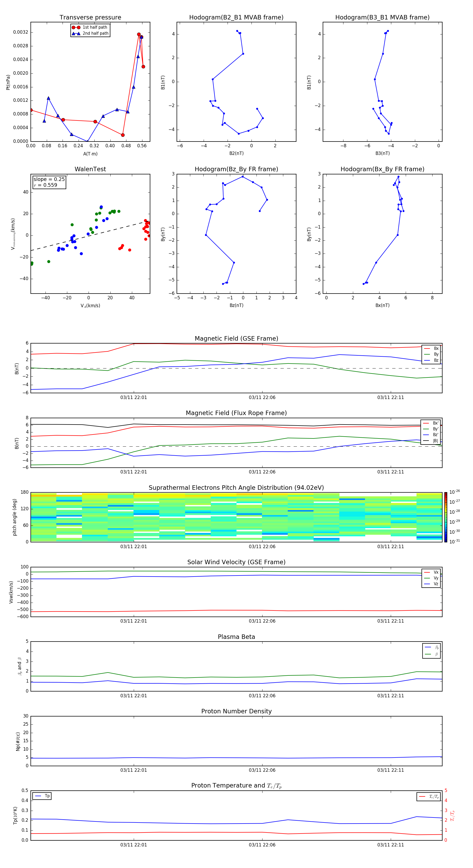
Task: Click the pitch angle colorbar
Action: click(x=445, y=517)
